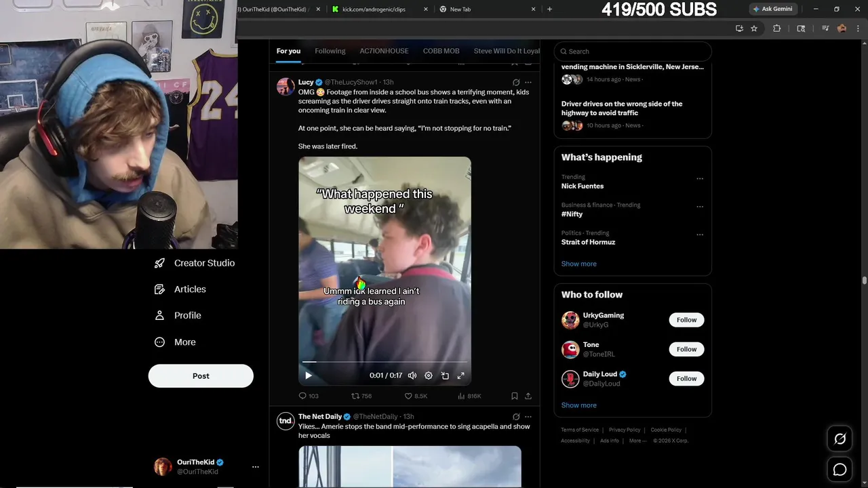The height and width of the screenshot is (488, 868).
Task: Bookmark Lucy's school bus post
Action: (515, 396)
